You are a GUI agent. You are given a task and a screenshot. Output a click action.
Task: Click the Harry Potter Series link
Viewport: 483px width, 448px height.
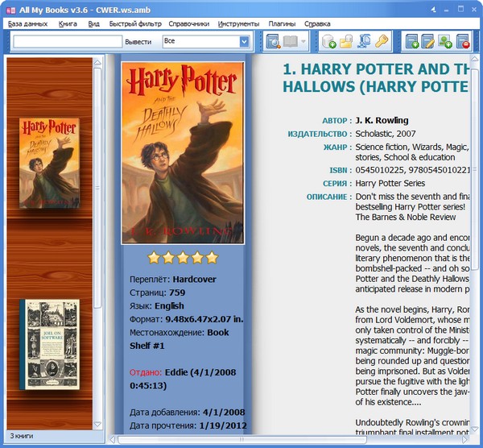(390, 184)
